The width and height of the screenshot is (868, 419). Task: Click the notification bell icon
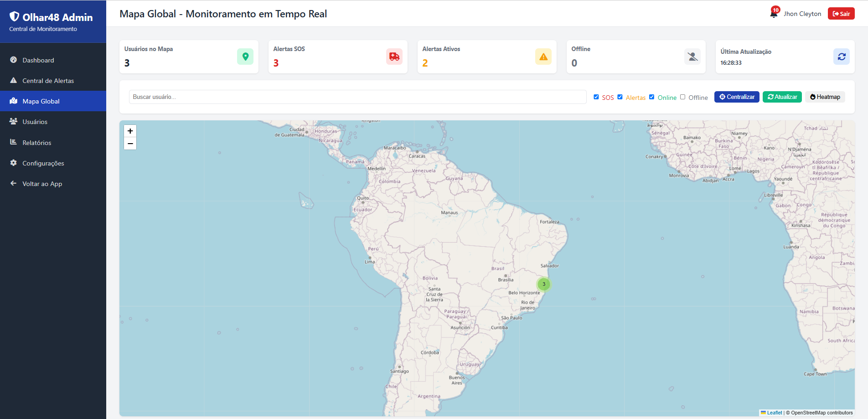click(774, 14)
